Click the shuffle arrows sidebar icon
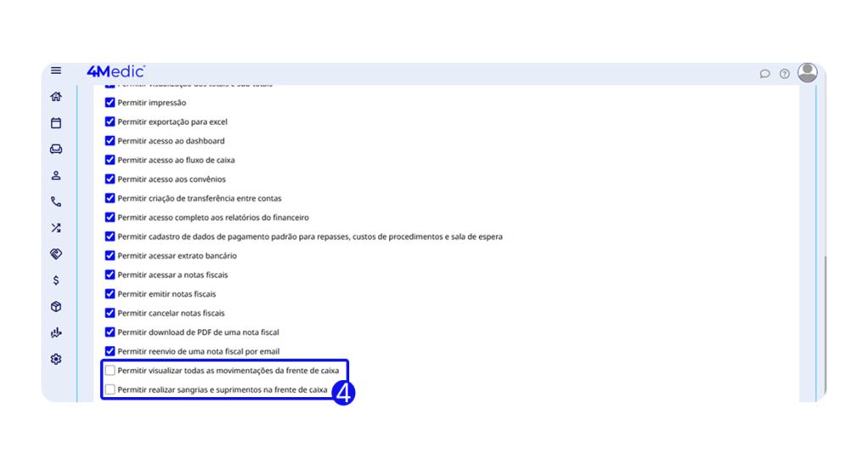The width and height of the screenshot is (868, 465). pos(56,227)
